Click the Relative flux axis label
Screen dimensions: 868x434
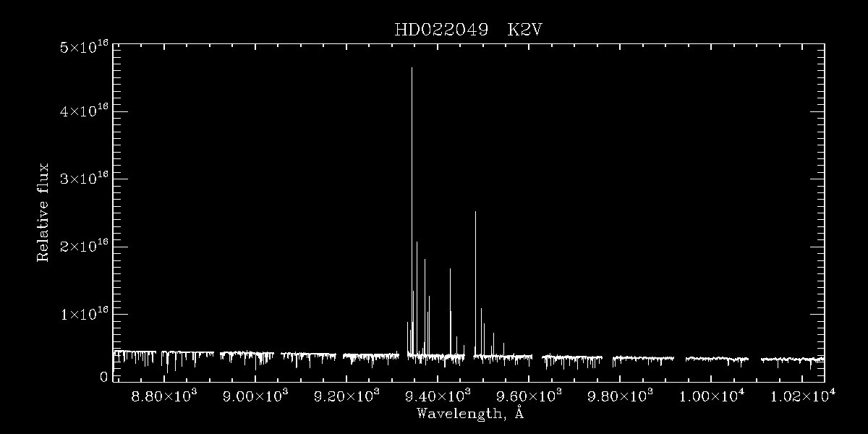(43, 212)
